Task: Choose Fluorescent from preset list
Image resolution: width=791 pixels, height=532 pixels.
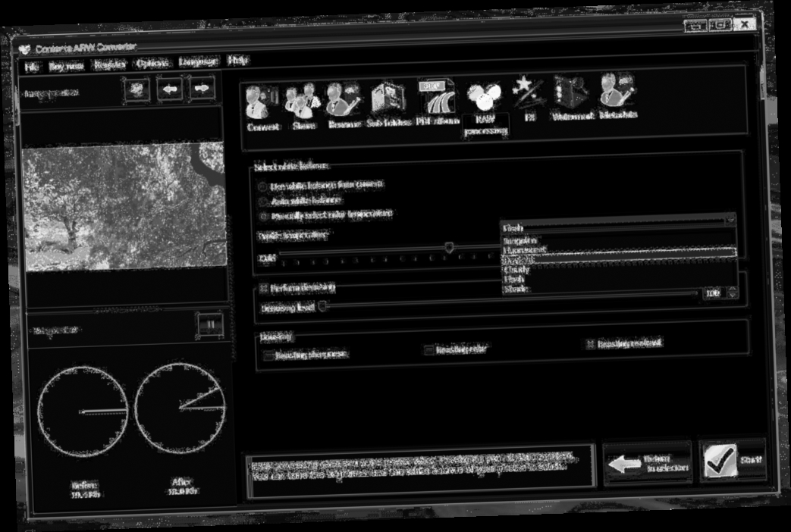Action: point(619,249)
